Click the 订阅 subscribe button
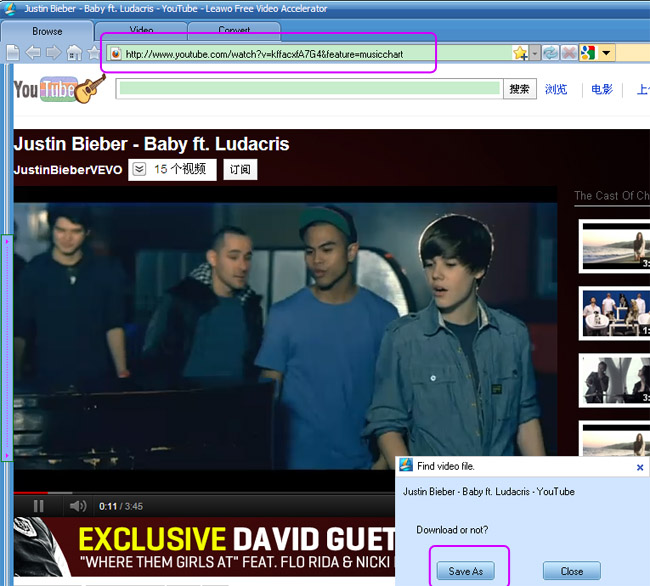The image size is (650, 586). click(240, 170)
